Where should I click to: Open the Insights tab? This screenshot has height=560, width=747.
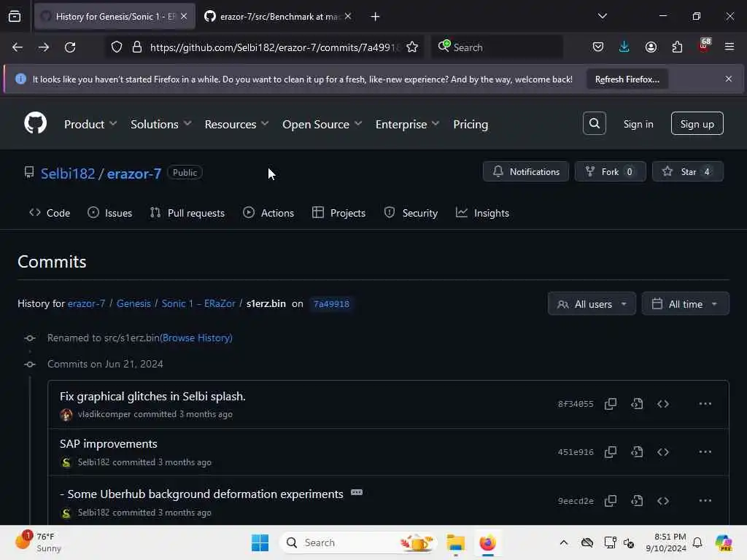click(x=482, y=213)
